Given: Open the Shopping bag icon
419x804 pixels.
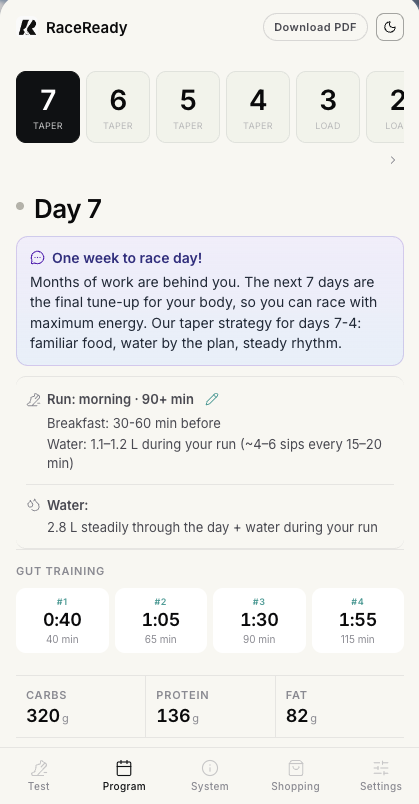Looking at the screenshot, I should (x=295, y=768).
